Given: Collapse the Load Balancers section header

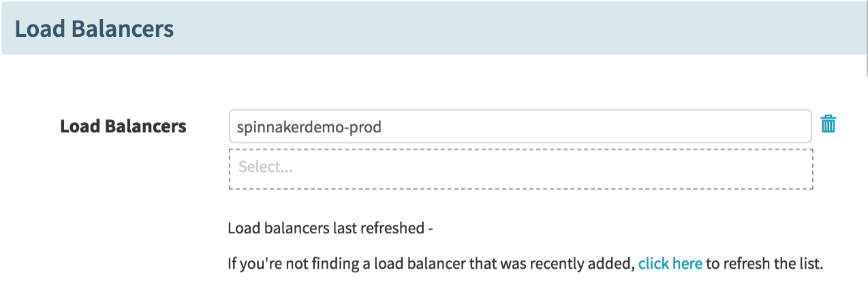Looking at the screenshot, I should pos(94,29).
